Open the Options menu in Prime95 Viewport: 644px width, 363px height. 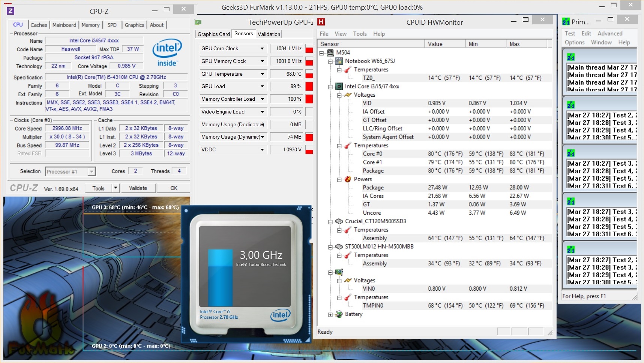coord(575,42)
